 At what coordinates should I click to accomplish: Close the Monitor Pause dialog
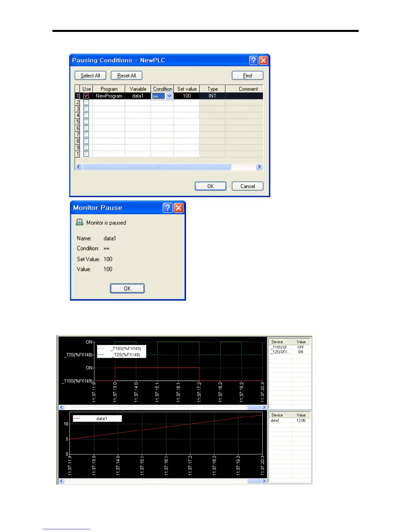click(179, 208)
